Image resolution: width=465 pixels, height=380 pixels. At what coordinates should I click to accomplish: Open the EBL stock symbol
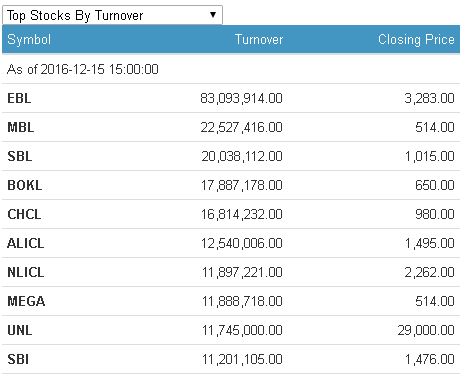[19, 98]
